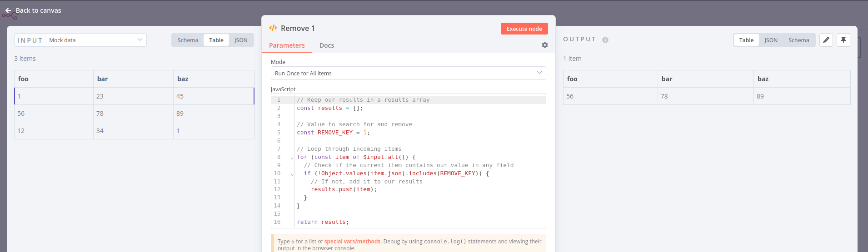The width and height of the screenshot is (868, 252).
Task: Open the Mode dropdown
Action: 408,73
